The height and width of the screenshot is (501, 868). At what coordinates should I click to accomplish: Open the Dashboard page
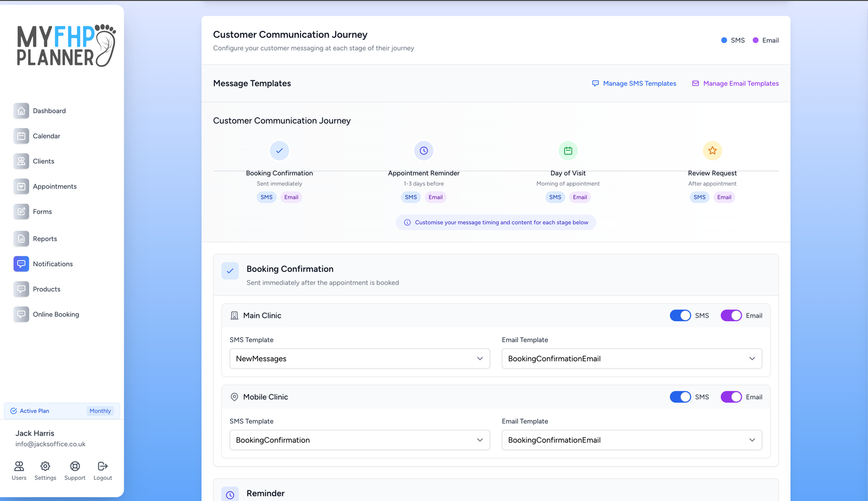click(x=49, y=111)
